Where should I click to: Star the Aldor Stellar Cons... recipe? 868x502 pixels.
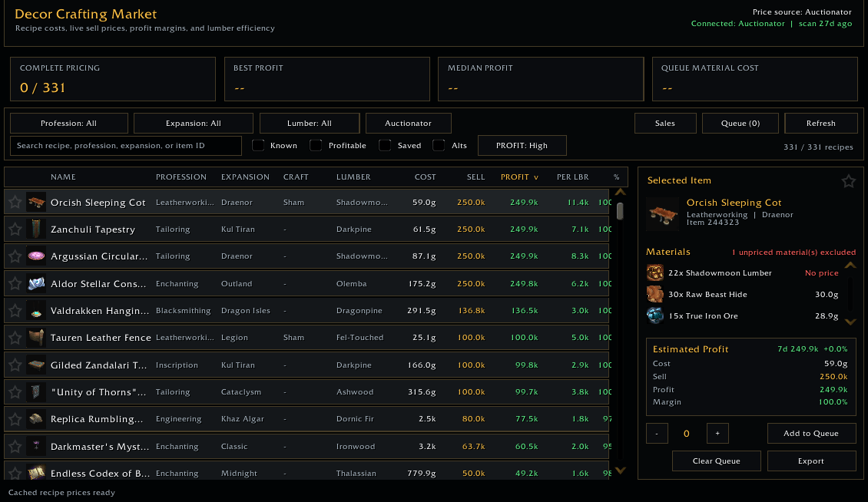click(x=15, y=283)
